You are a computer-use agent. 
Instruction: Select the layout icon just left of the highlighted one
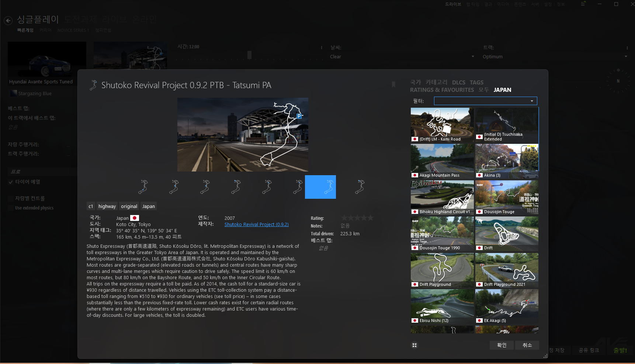[297, 187]
